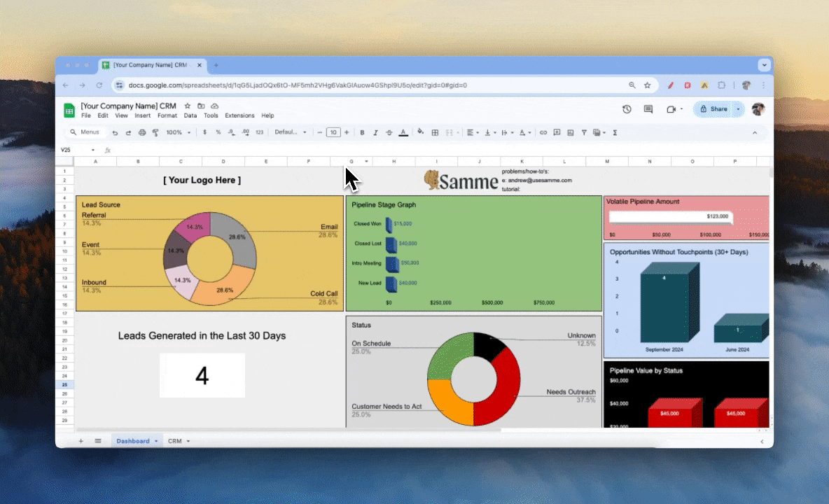Decrease font size minus button
Screen dimensions: 829x504
pos(319,132)
